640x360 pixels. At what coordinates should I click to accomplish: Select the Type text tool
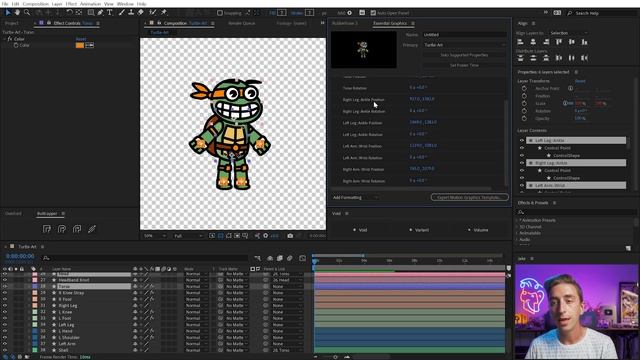pyautogui.click(x=110, y=13)
